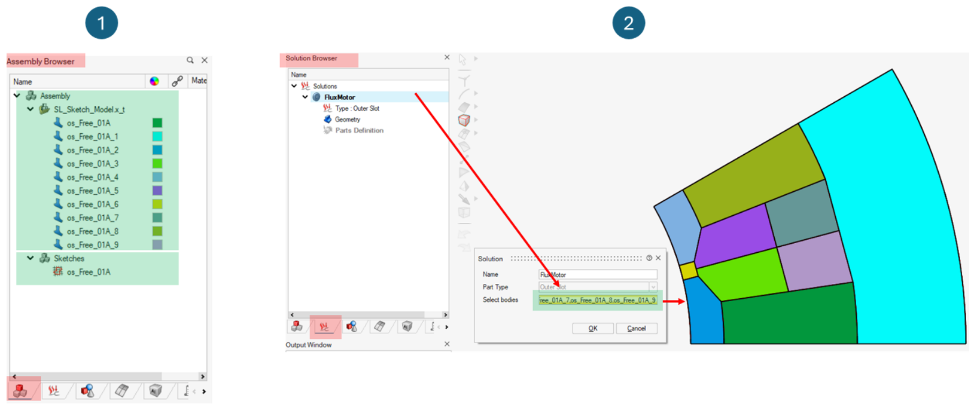Click light green swatch of os_Free_01A_3
This screenshot has width=980, height=407.
click(157, 164)
